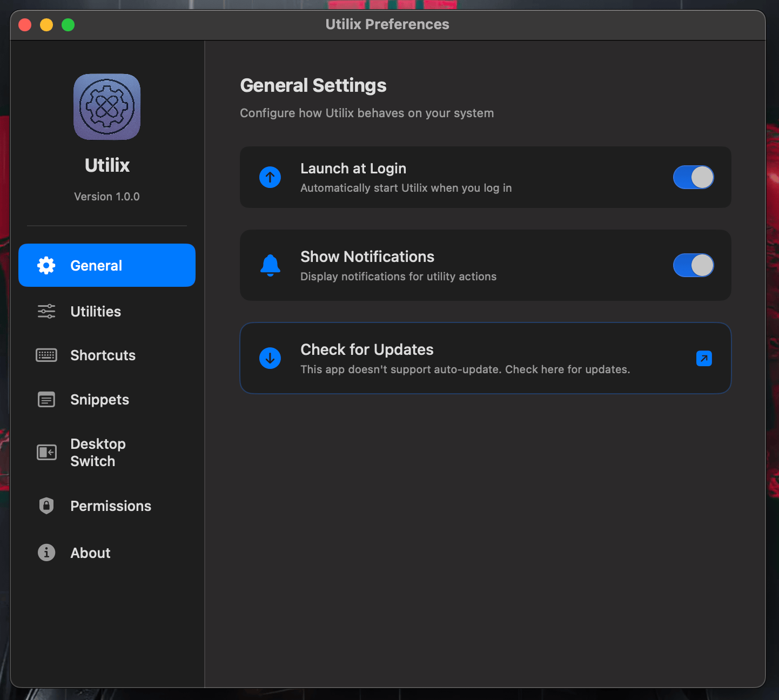
Task: Disable the Launch at Login switch
Action: click(693, 177)
